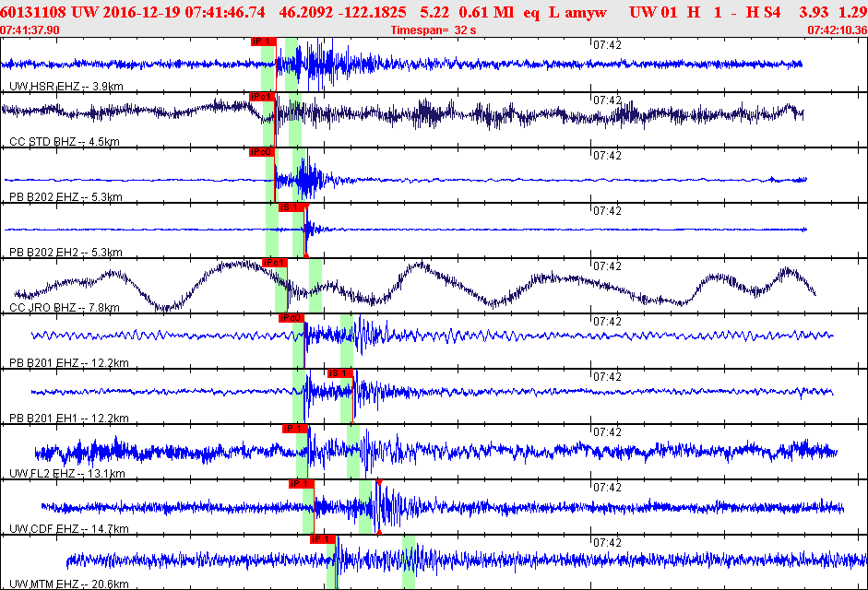Viewport: 868px width, 590px height.
Task: Click the iP 1 pick flag on HSR trace
Action: coord(264,41)
